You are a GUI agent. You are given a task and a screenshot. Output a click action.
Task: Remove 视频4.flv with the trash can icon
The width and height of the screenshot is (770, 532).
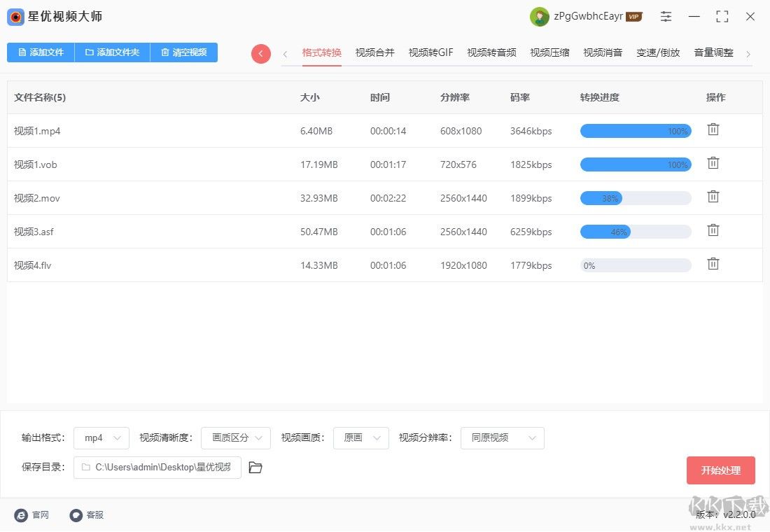(x=713, y=265)
